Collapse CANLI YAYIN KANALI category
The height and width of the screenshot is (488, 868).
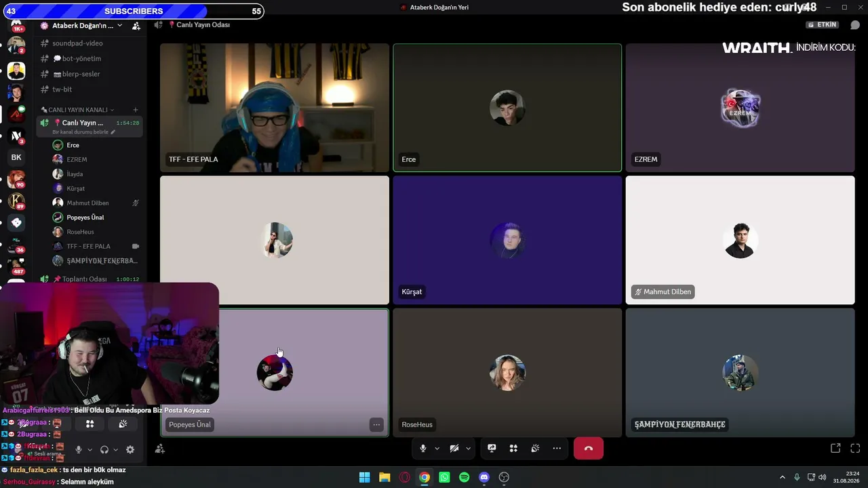77,110
